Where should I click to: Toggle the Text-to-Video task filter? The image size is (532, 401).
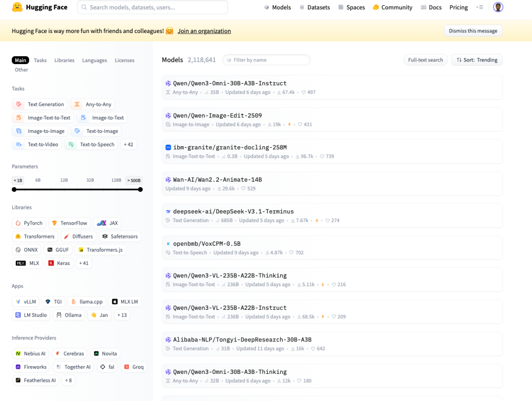(x=37, y=144)
